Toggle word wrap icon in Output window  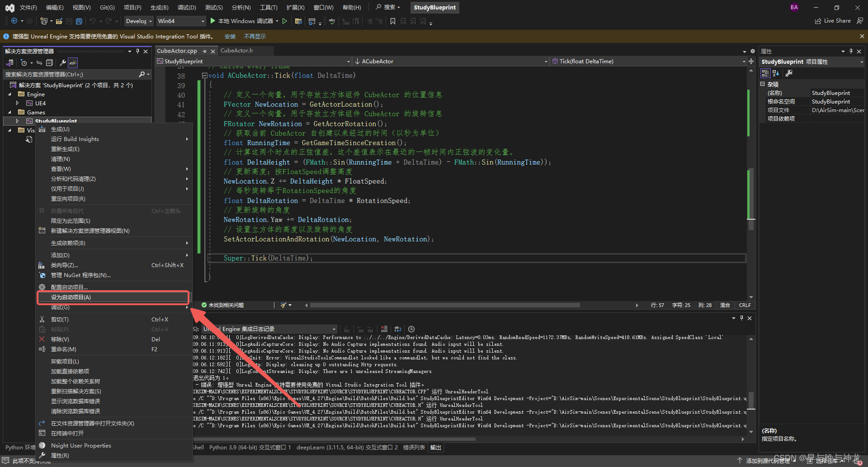[398, 329]
